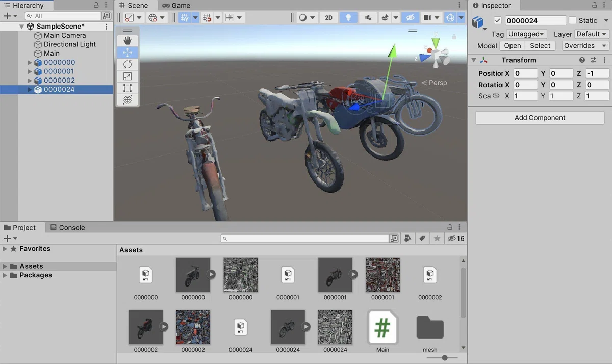Expand the 0000024 object in Hierarchy

tap(30, 90)
